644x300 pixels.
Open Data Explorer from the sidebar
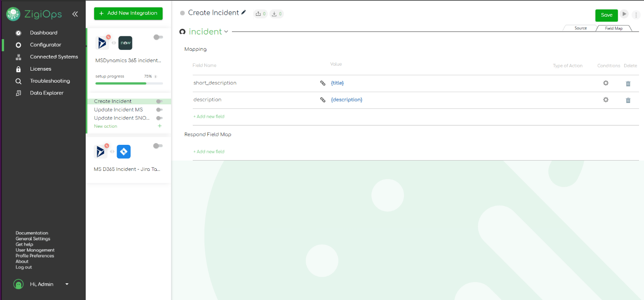[x=47, y=93]
